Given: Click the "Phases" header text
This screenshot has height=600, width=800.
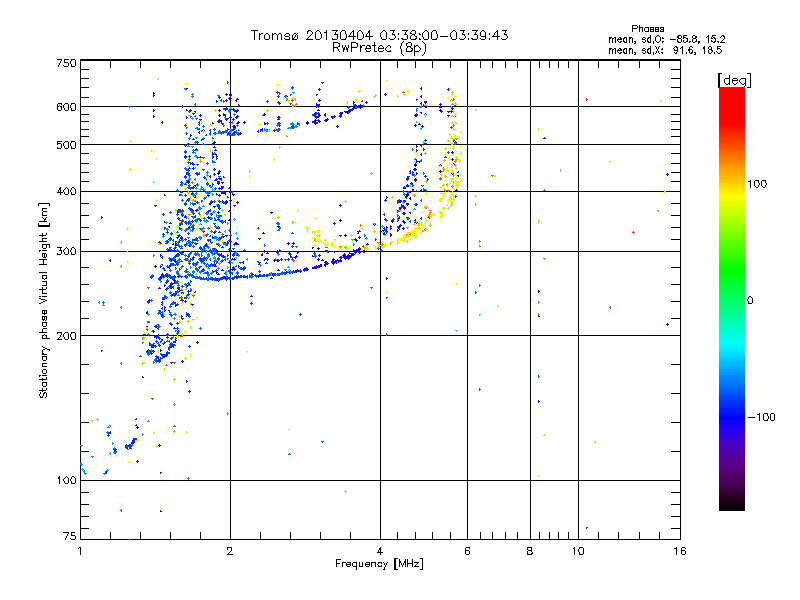Looking at the screenshot, I should pyautogui.click(x=647, y=29).
